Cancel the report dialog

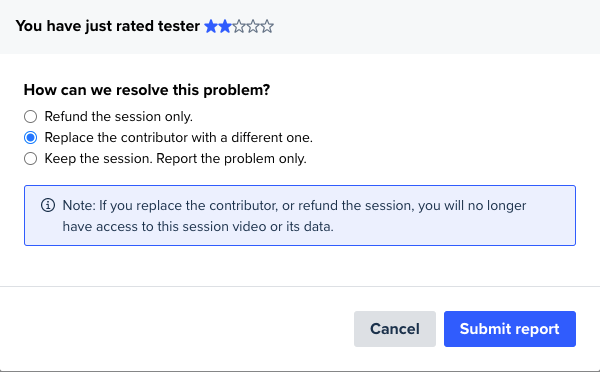pyautogui.click(x=395, y=329)
